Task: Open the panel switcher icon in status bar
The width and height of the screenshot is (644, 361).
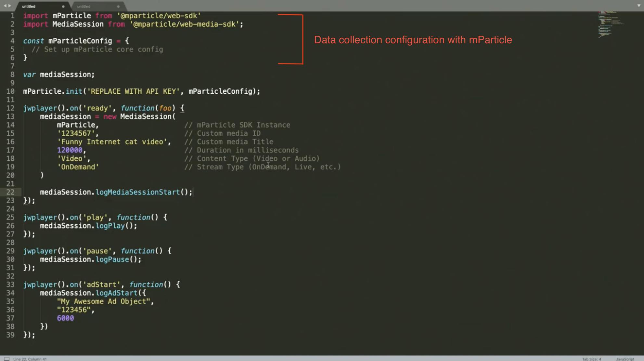Action: pyautogui.click(x=6, y=359)
